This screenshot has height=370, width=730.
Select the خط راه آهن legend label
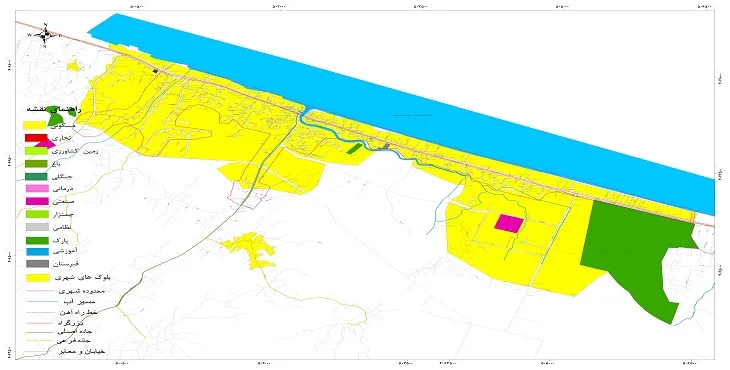(x=78, y=312)
